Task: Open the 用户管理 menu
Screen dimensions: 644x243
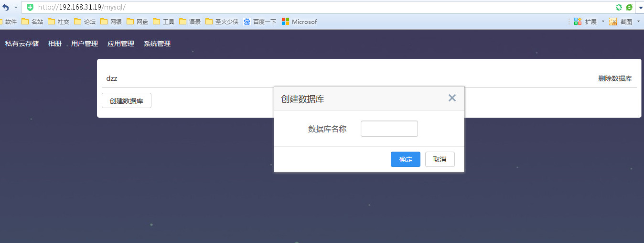Action: (85, 44)
